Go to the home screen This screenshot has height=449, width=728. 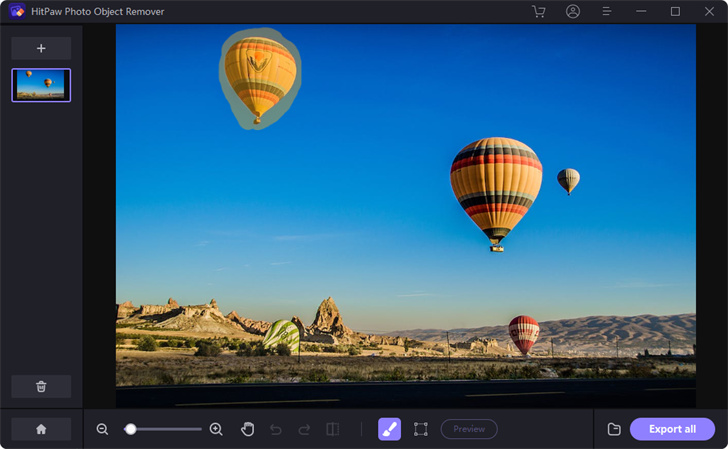[x=41, y=429]
